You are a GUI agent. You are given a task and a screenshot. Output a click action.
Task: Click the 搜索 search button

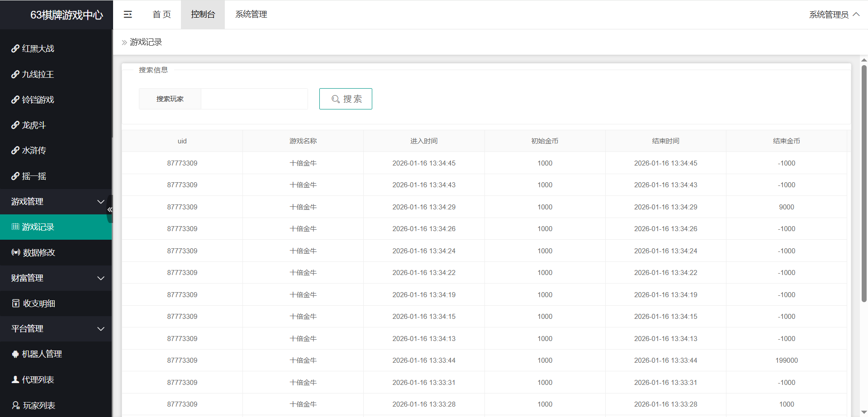coord(346,99)
